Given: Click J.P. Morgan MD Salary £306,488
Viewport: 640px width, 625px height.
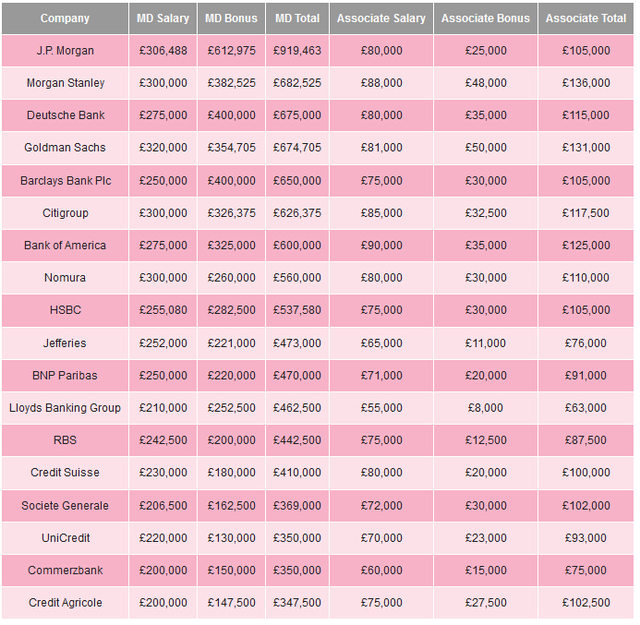Looking at the screenshot, I should [x=163, y=51].
